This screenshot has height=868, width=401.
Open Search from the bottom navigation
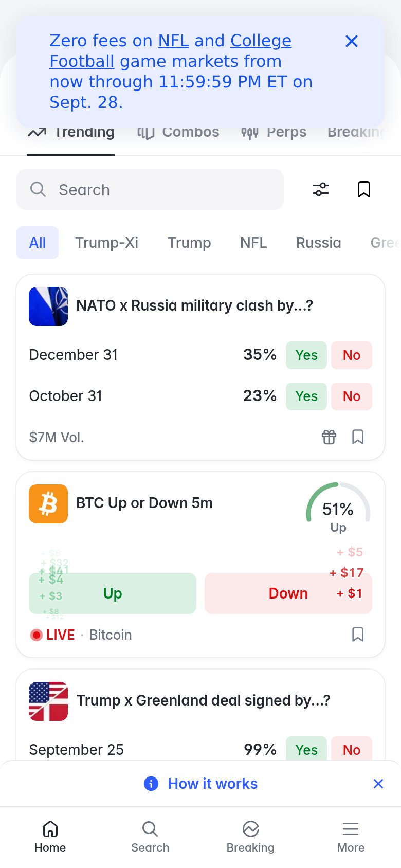click(x=150, y=837)
